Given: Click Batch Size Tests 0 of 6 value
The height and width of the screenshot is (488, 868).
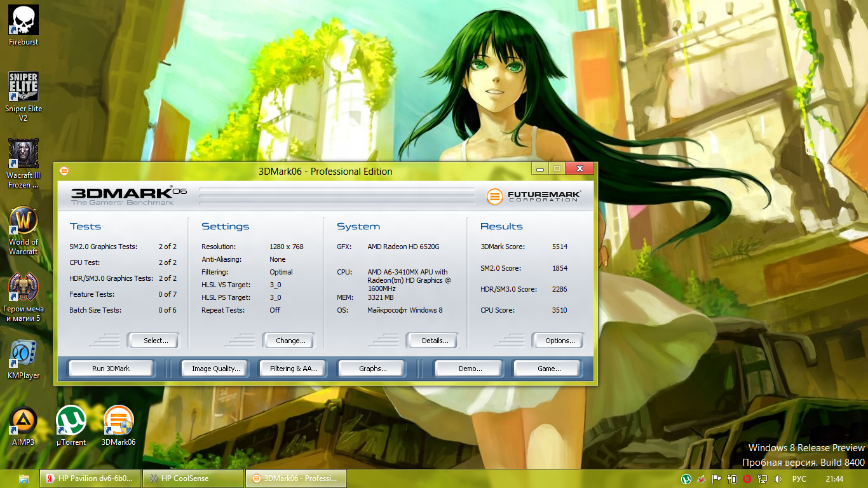Looking at the screenshot, I should pyautogui.click(x=168, y=310).
